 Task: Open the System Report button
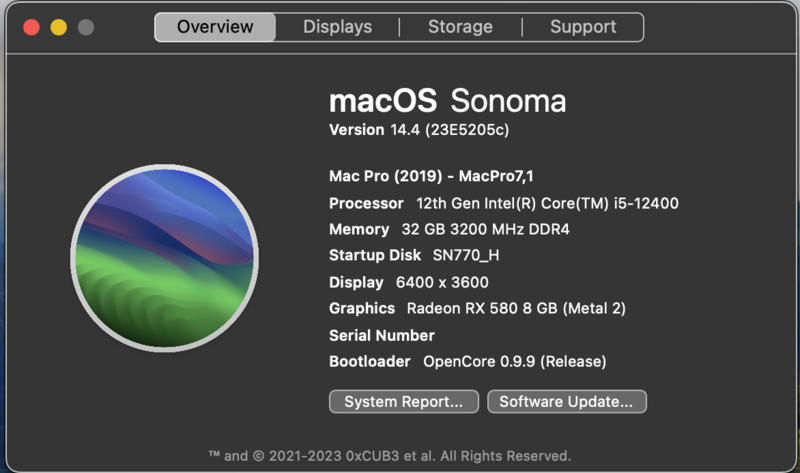[404, 402]
